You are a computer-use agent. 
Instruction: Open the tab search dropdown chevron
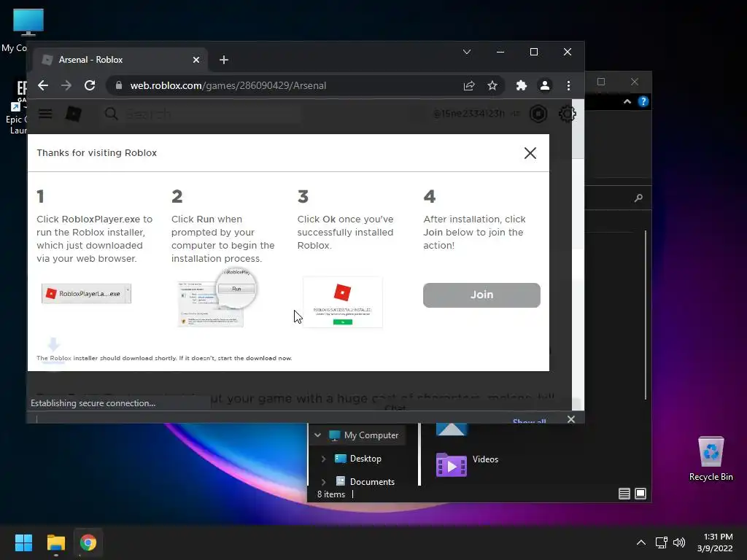[467, 52]
